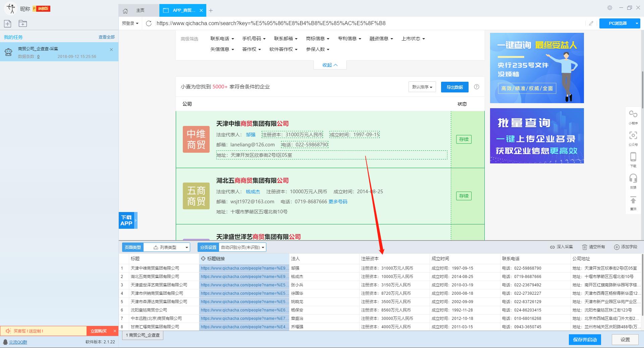644x348 pixels.
Task: Open the 上市状态 filter dropdown
Action: tap(413, 39)
